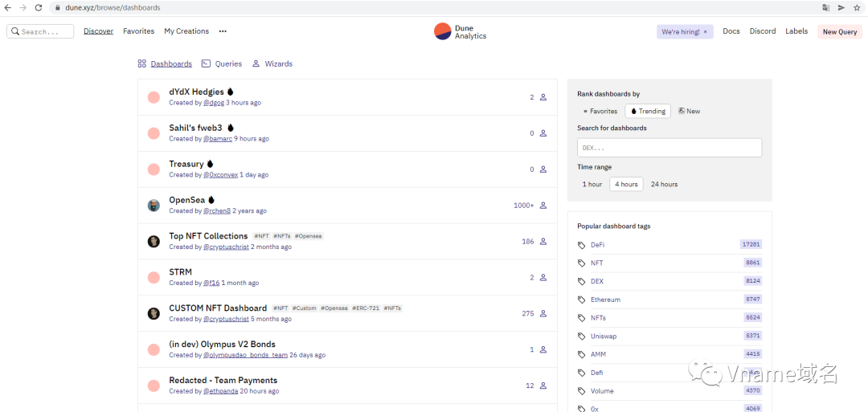Screen dimensions: 868x412
Task: Switch to the Queries tab
Action: (222, 63)
